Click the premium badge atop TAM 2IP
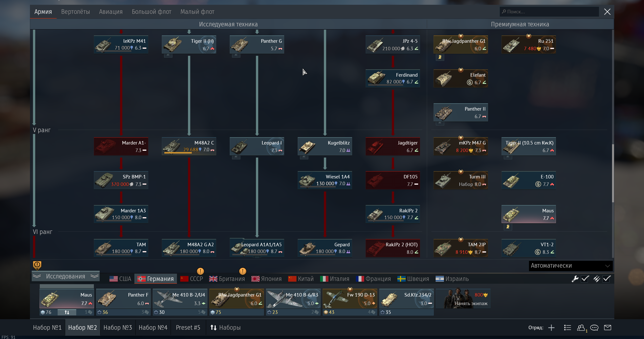This screenshot has width=644, height=339. click(461, 239)
